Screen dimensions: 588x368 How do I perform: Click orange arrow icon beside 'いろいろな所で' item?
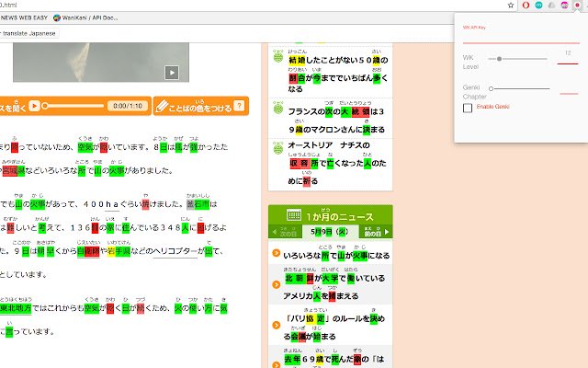point(277,253)
